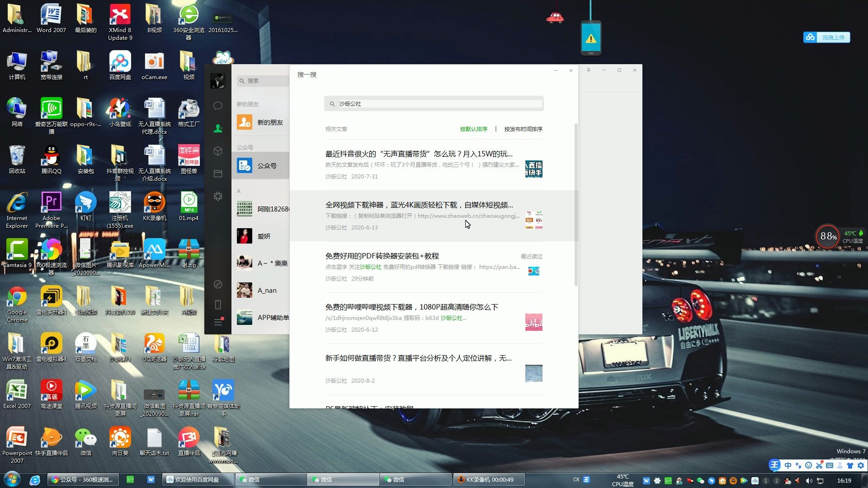Screen dimensions: 868x488
Task: Select contact A_nan in list
Action: click(260, 291)
